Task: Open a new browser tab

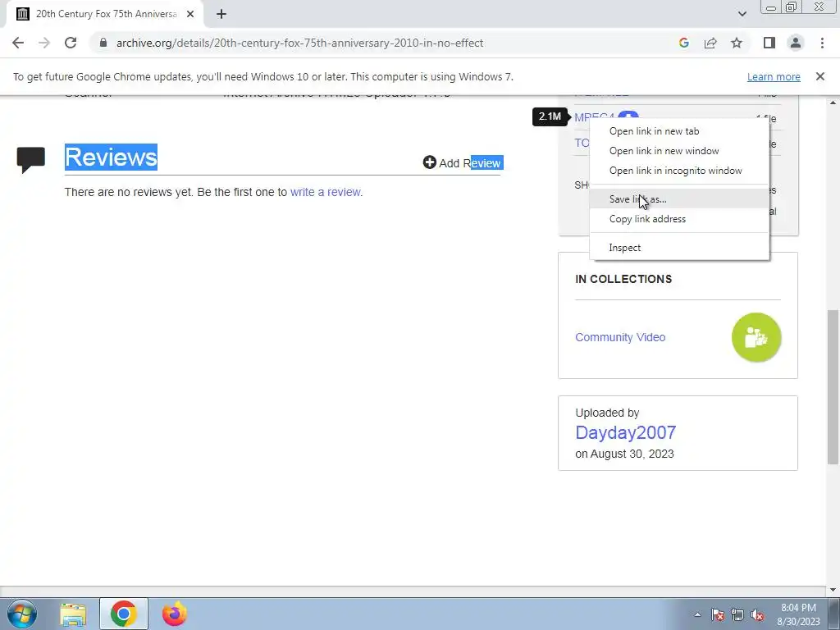Action: [x=221, y=14]
